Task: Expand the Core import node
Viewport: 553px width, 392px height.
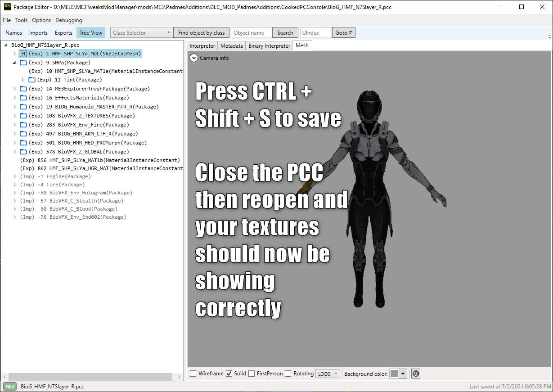Action: tap(15, 185)
